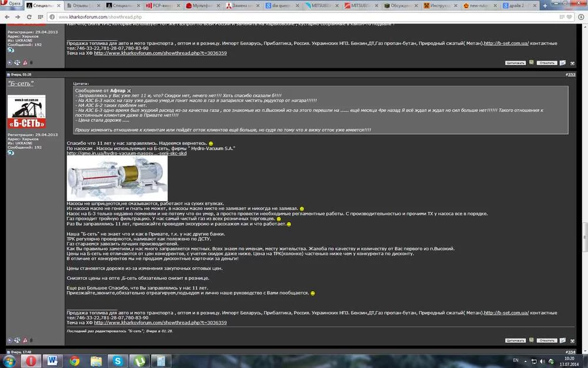This screenshot has height=368, width=588.
Task: Click the volume speaker tray icon
Action: (x=542, y=362)
